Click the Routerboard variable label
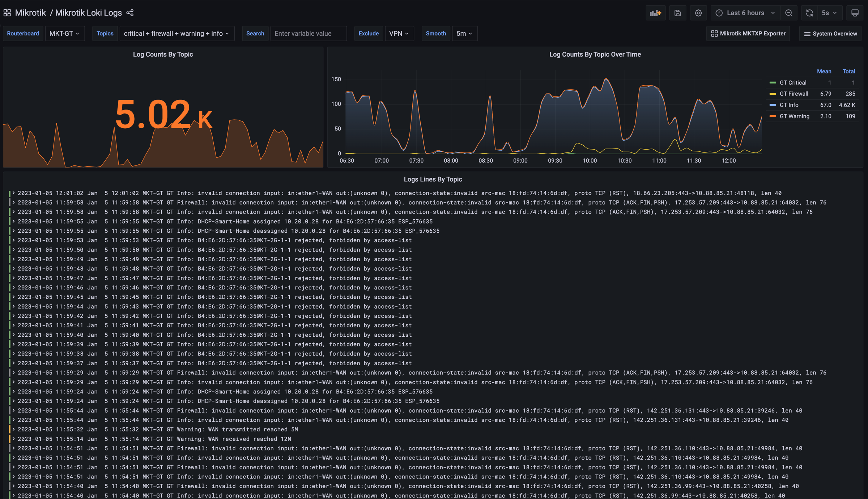The height and width of the screenshot is (499, 868). pyautogui.click(x=23, y=34)
